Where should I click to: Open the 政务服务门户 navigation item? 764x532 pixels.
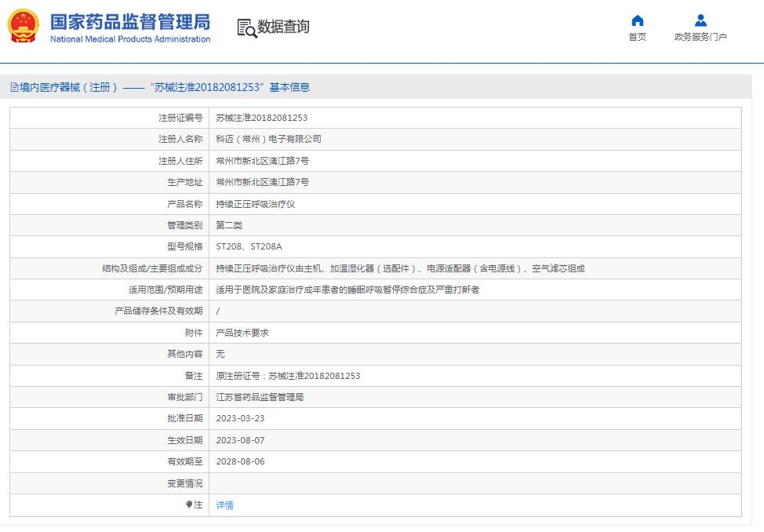click(700, 37)
